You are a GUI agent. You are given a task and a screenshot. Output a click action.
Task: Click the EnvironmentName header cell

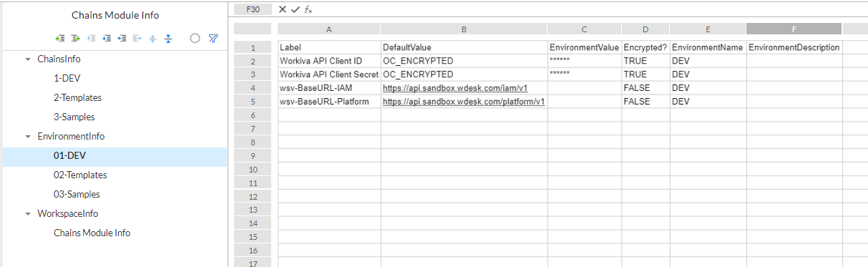pyautogui.click(x=708, y=47)
